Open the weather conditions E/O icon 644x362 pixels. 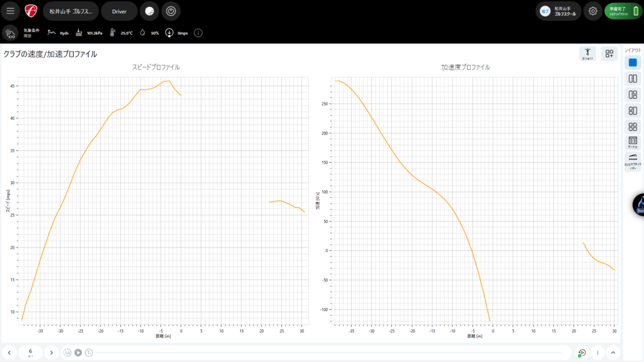[10, 33]
